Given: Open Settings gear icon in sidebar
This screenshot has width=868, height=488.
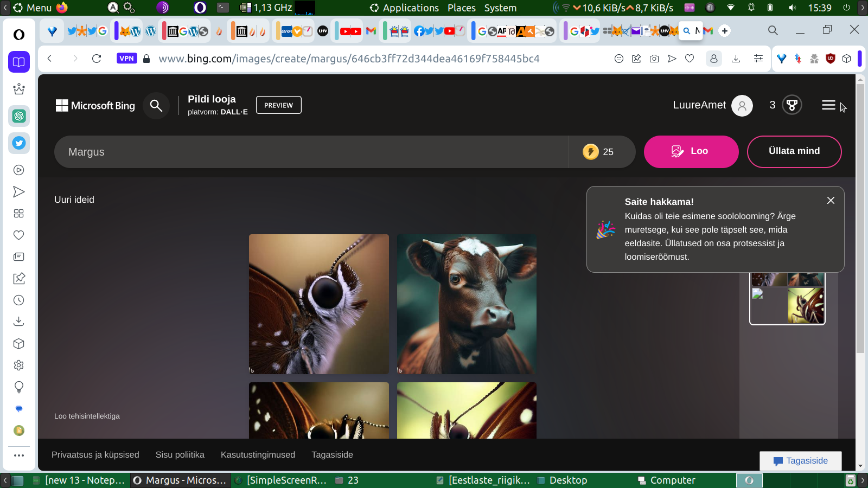Looking at the screenshot, I should tap(19, 365).
